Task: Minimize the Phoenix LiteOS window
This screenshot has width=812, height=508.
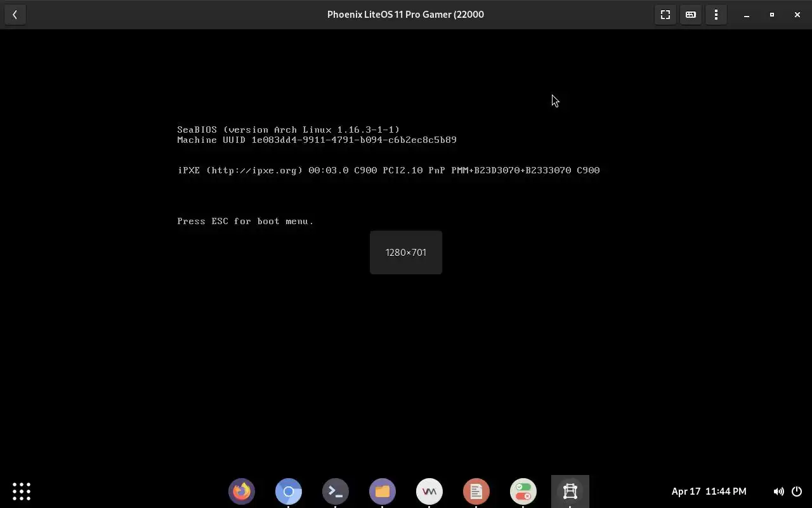Action: pos(747,15)
